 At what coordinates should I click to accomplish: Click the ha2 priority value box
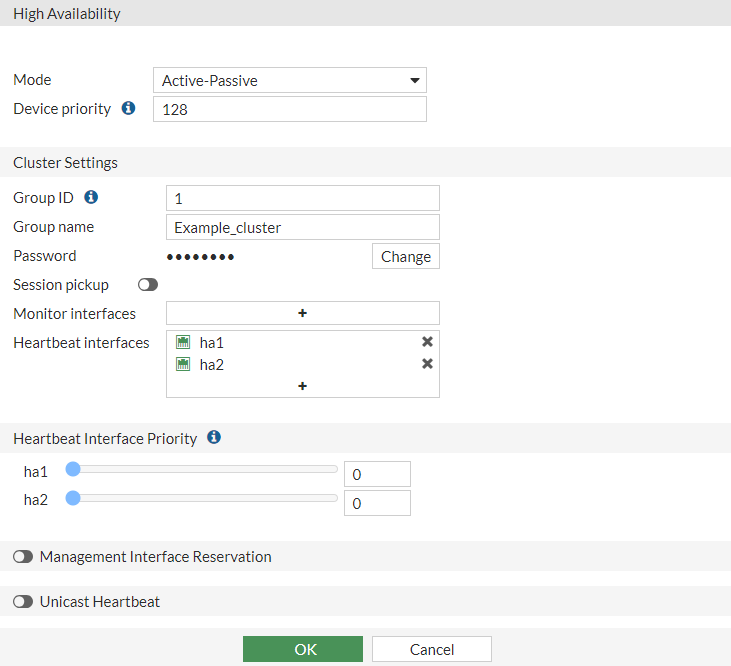click(377, 503)
